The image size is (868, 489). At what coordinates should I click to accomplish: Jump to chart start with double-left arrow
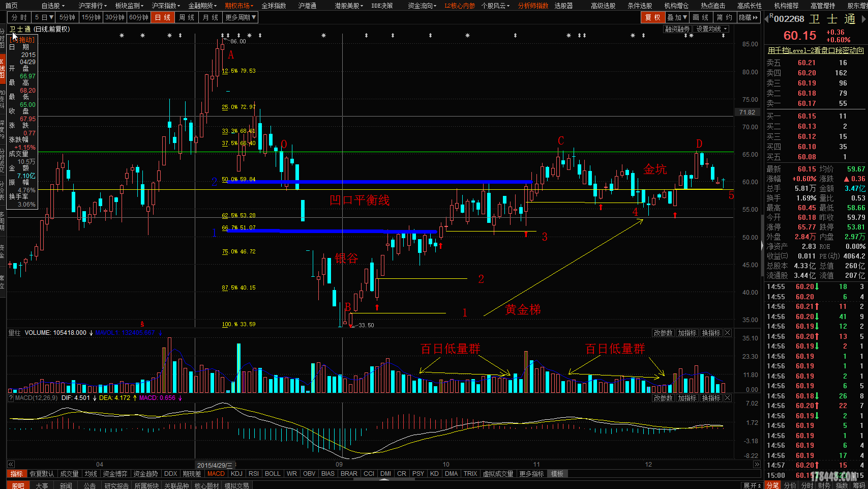11,465
